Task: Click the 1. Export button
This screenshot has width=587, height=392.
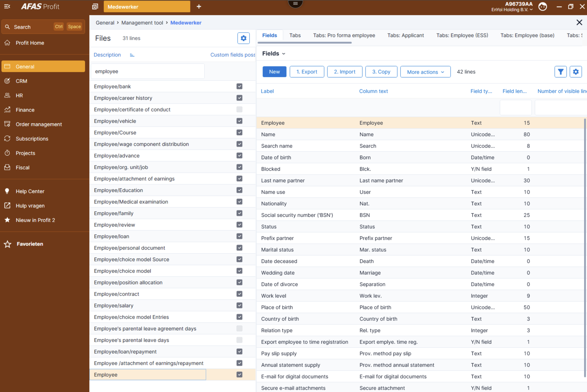Action: [306, 71]
